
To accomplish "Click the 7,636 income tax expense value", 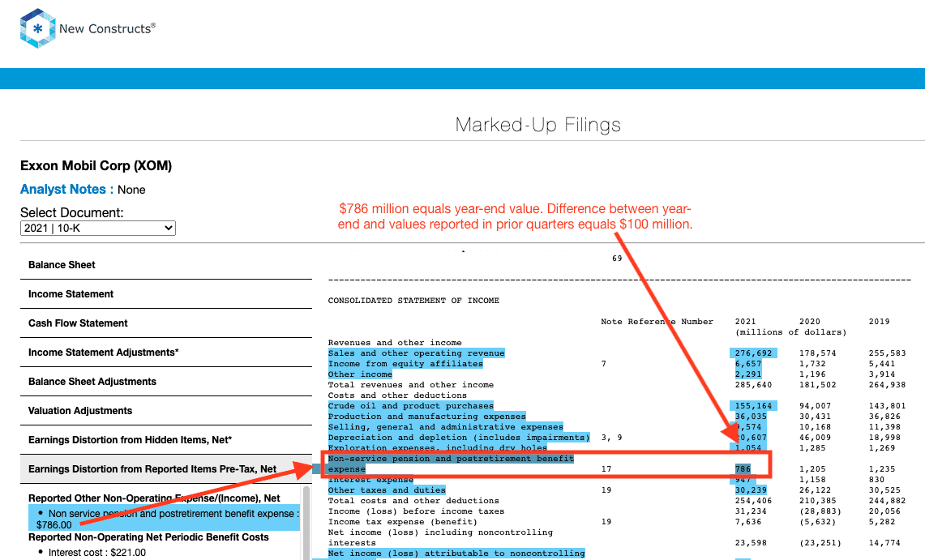I will point(748,522).
